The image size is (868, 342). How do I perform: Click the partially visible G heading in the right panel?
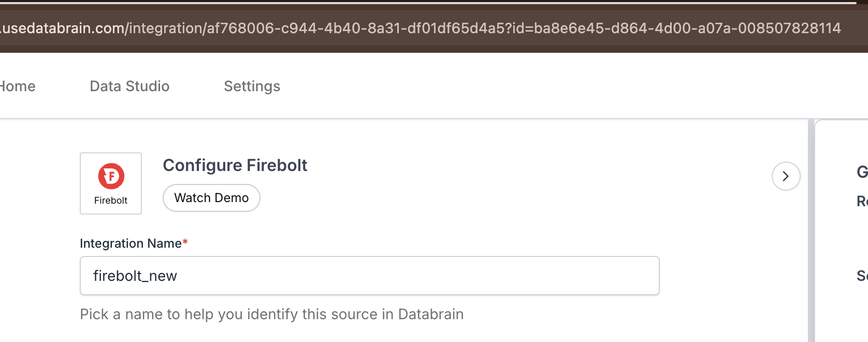click(x=862, y=172)
